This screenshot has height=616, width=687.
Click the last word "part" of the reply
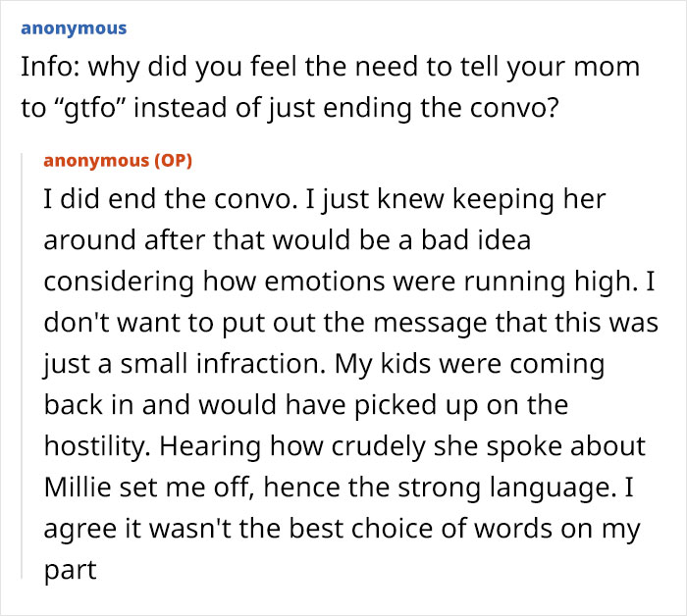[x=70, y=569]
